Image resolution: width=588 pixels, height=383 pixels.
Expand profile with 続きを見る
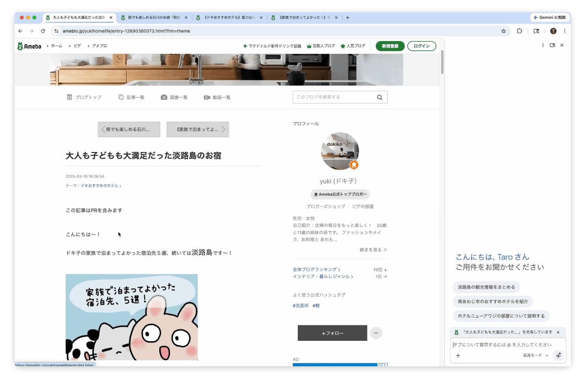(373, 250)
